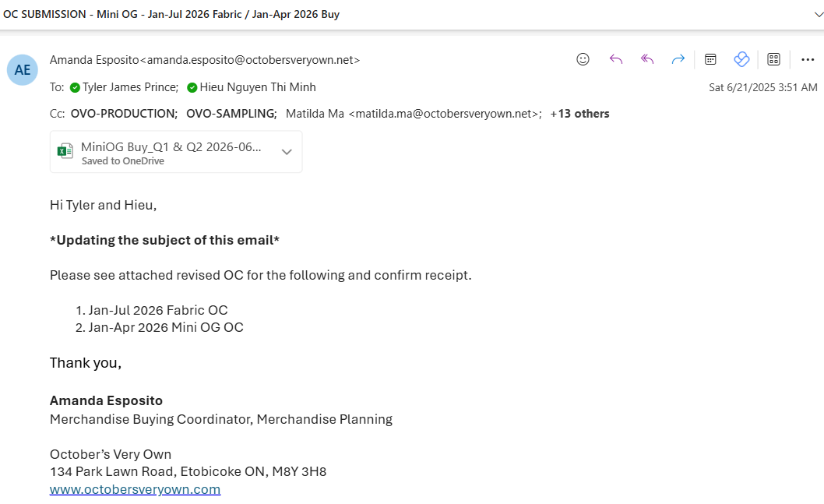Click the AE sender avatar
Screen dimensions: 824x504
23,70
